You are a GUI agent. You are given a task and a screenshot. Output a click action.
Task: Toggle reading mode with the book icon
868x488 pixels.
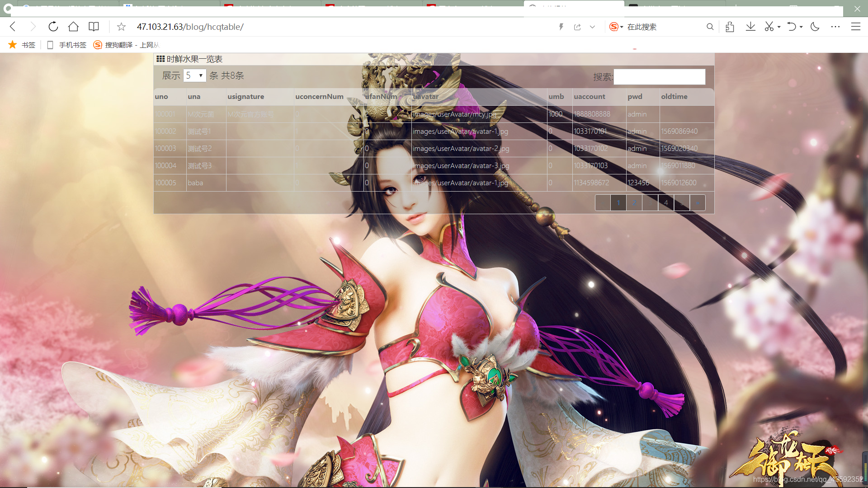(94, 27)
